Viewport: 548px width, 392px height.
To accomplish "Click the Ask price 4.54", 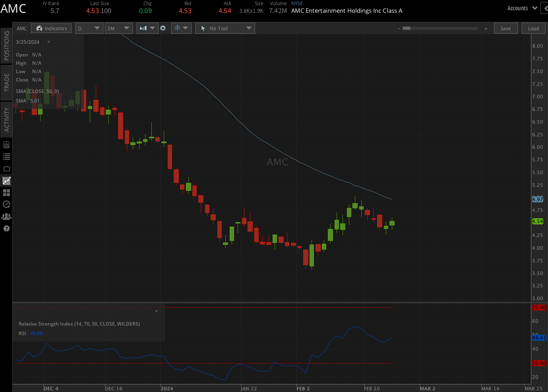I will pos(225,11).
